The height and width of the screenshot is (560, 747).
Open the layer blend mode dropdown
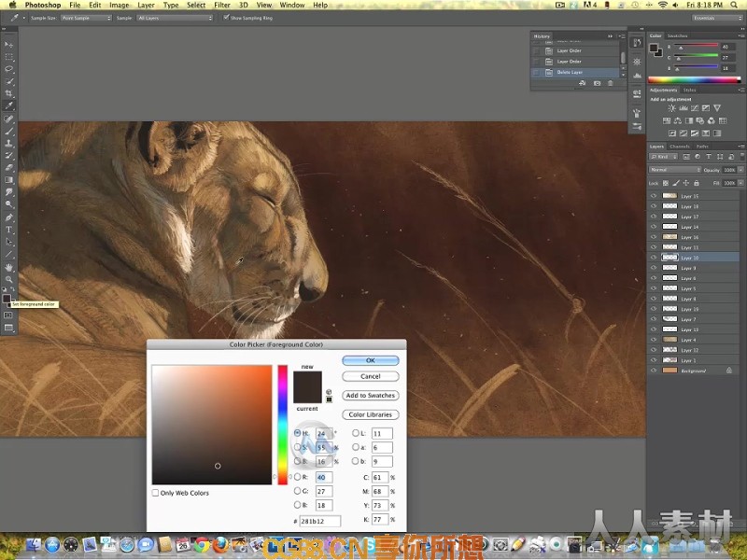pos(675,170)
